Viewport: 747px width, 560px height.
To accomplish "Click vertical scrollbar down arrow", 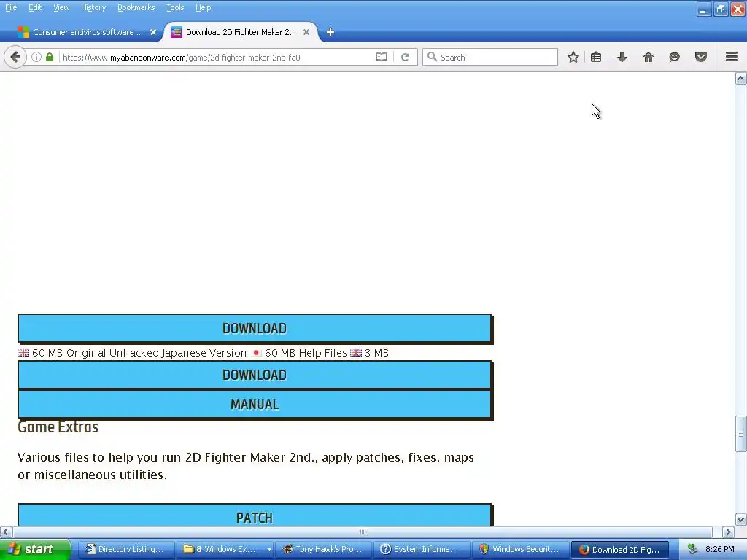I will (x=741, y=519).
